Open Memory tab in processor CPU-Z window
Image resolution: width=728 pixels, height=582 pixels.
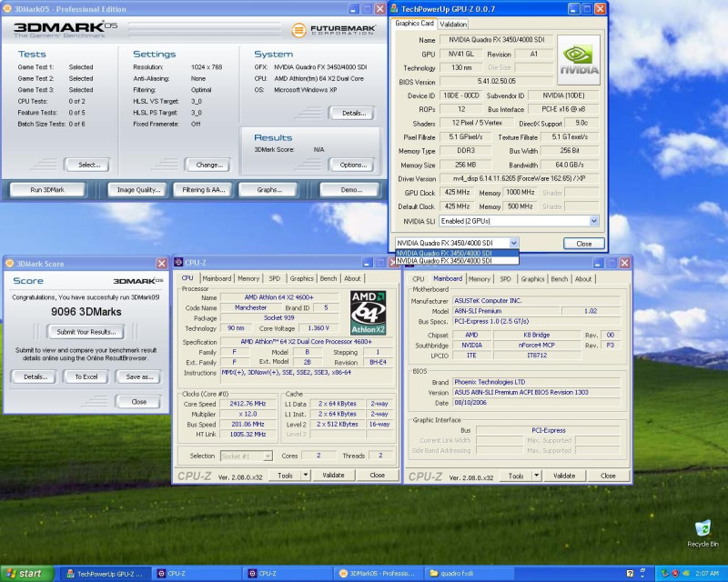point(248,278)
